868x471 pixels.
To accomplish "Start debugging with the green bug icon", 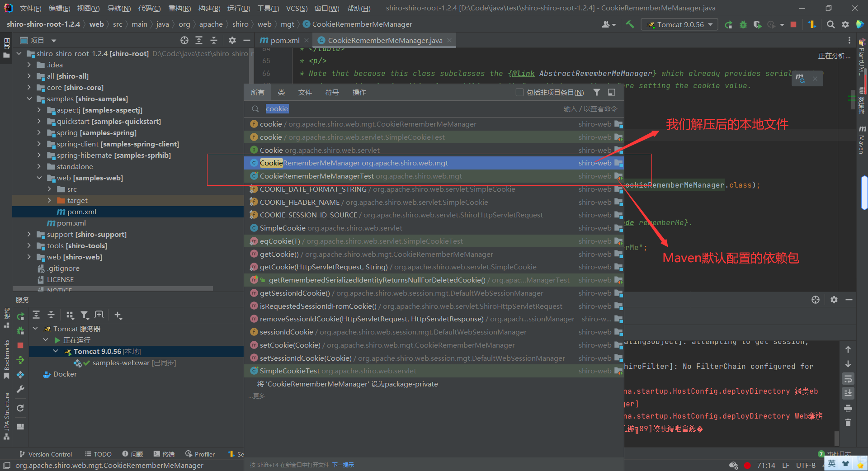I will (743, 25).
